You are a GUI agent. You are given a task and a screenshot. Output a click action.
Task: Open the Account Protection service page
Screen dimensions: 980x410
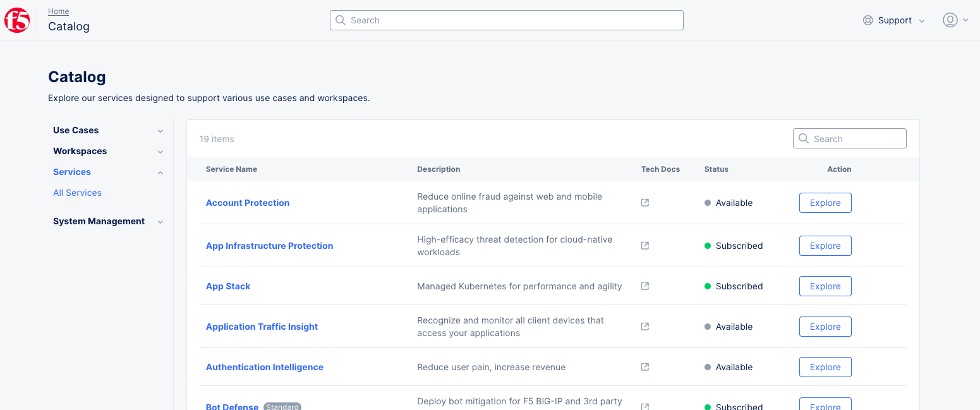(248, 202)
